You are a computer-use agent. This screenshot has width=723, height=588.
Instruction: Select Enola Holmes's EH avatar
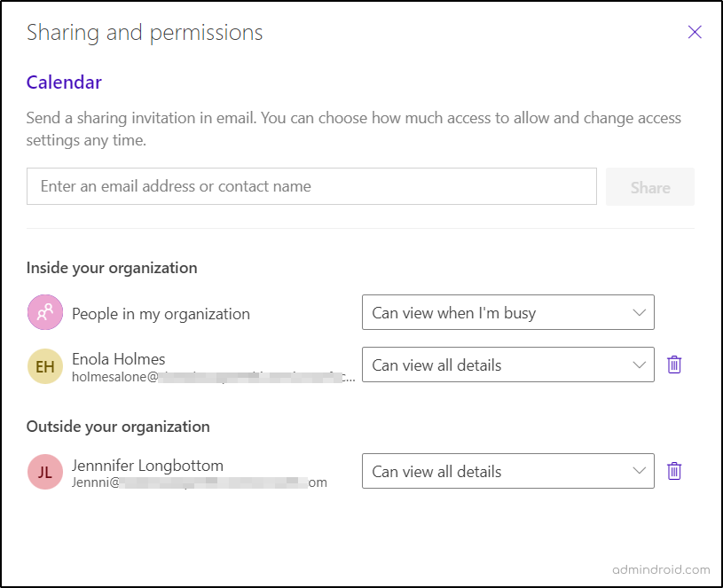click(44, 365)
